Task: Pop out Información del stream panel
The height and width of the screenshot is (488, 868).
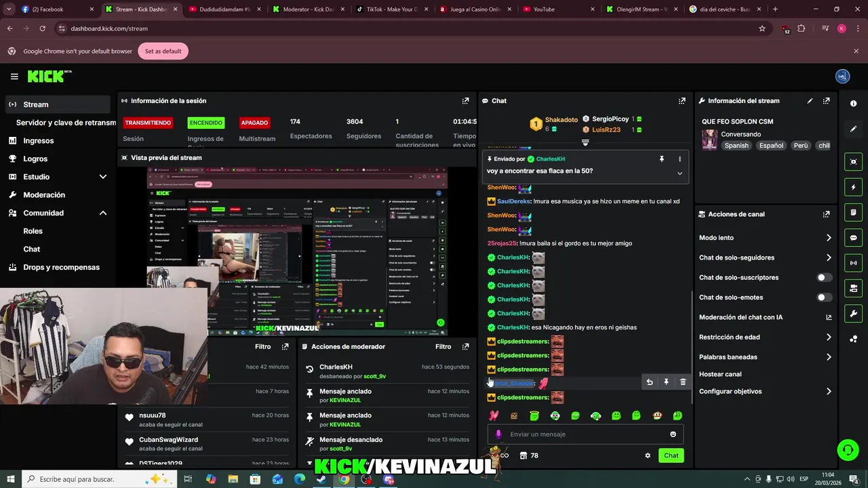Action: pyautogui.click(x=826, y=101)
